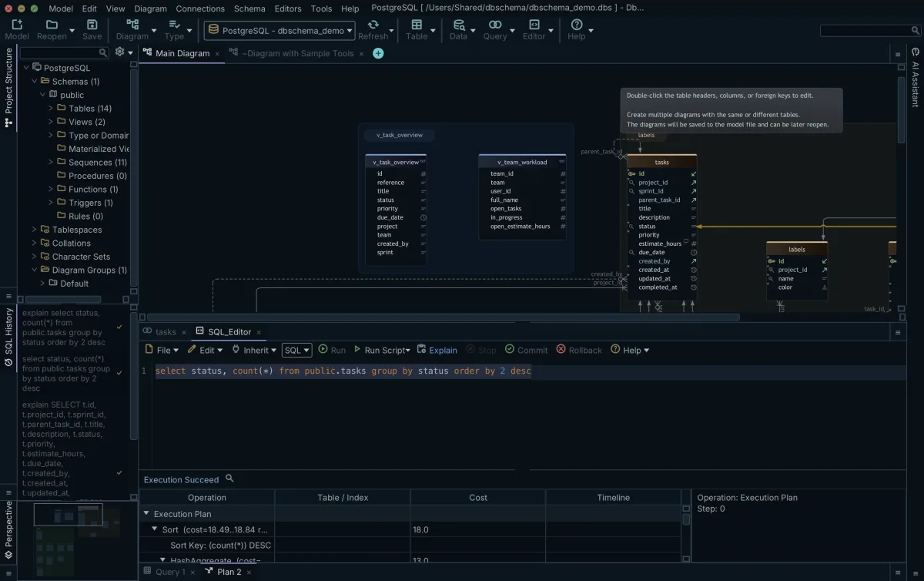The image size is (924, 581).
Task: Click the Reopen folder icon
Action: click(x=51, y=25)
